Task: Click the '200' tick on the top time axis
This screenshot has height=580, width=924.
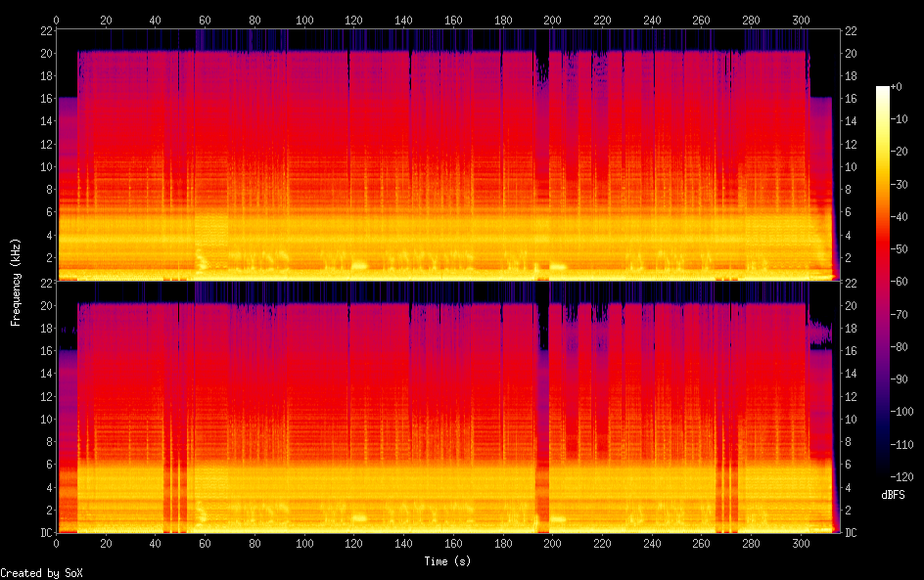Action: (x=552, y=19)
